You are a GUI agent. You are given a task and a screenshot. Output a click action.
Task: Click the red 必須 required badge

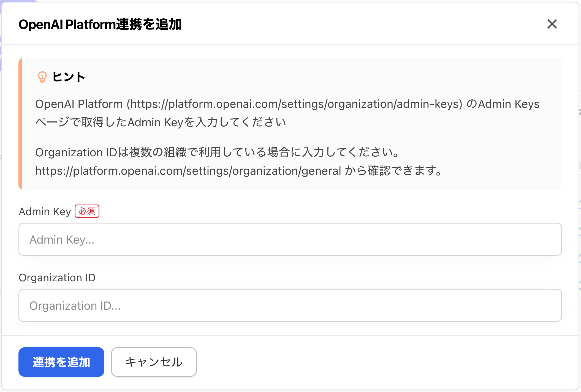coord(87,211)
